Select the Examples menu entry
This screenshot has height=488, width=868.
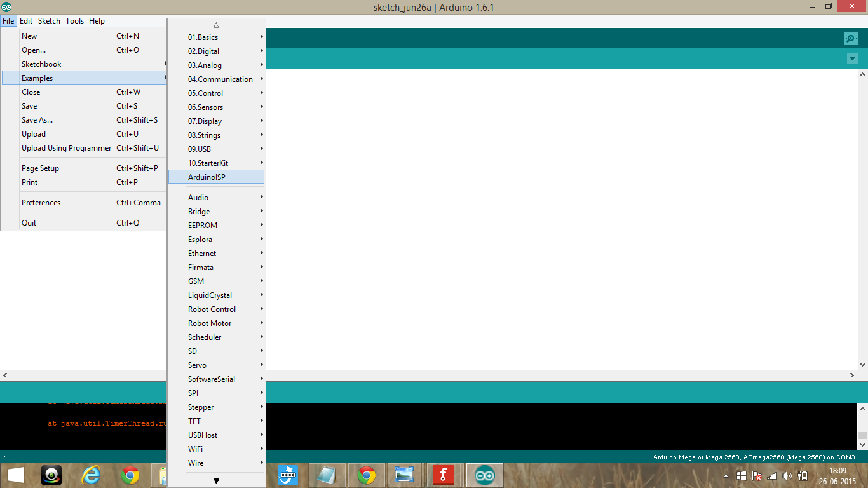(x=84, y=78)
